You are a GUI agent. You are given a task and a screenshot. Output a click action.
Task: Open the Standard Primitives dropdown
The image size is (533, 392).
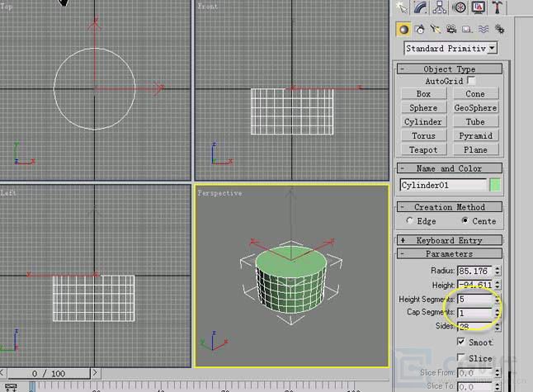pyautogui.click(x=450, y=48)
